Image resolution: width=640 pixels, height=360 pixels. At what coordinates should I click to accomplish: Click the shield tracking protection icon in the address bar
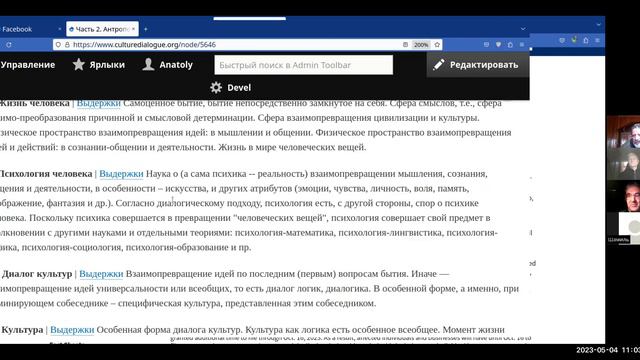[x=58, y=45]
